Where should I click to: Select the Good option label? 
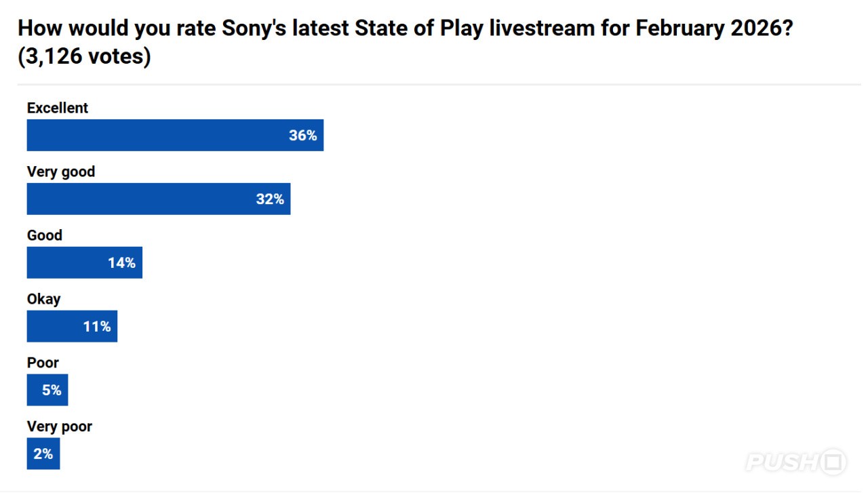point(45,235)
